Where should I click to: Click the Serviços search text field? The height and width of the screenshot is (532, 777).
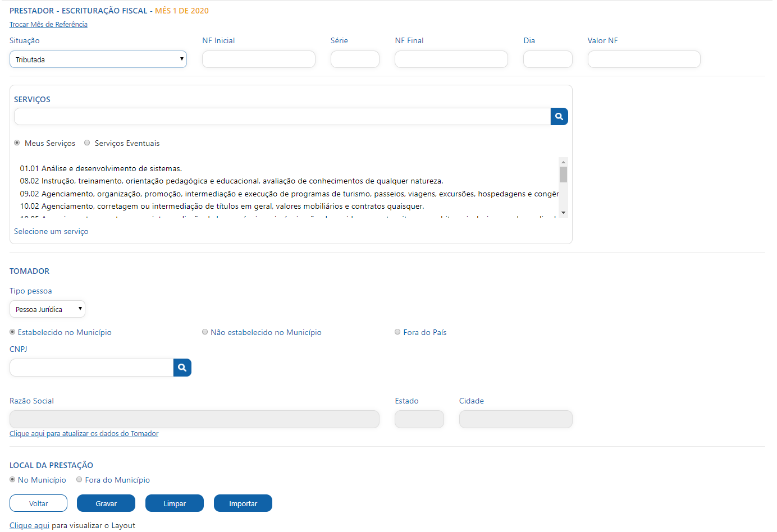point(282,116)
